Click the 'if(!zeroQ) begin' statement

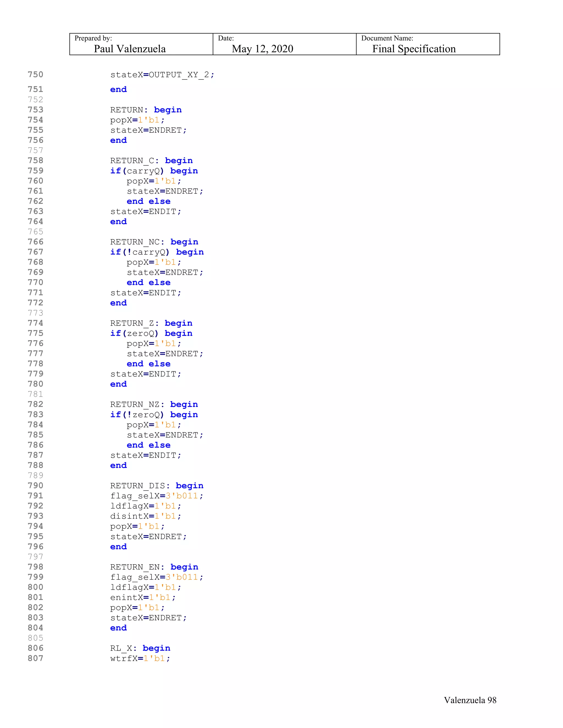pos(154,415)
